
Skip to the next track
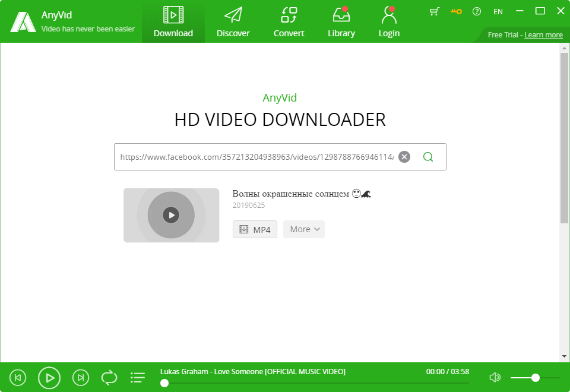tap(81, 378)
